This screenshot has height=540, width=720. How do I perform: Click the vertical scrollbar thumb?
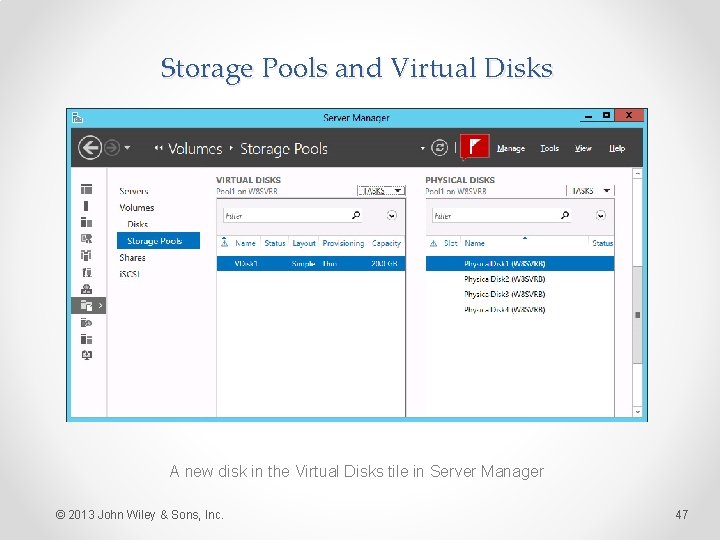click(x=637, y=315)
